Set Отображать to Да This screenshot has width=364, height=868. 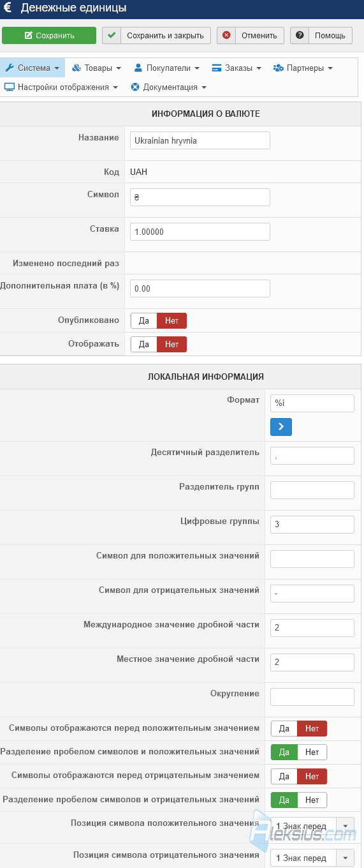(x=144, y=345)
